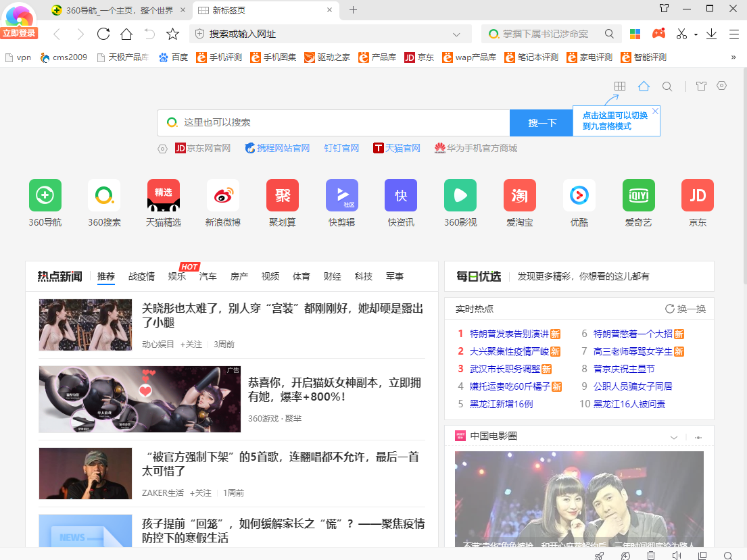Open the colorful apps grid icon
This screenshot has width=747, height=560.
pyautogui.click(x=635, y=34)
